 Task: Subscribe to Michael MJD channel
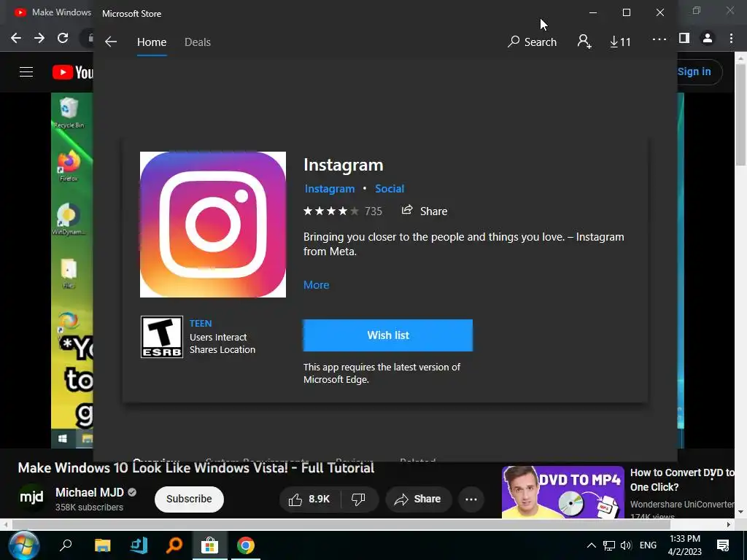189,499
